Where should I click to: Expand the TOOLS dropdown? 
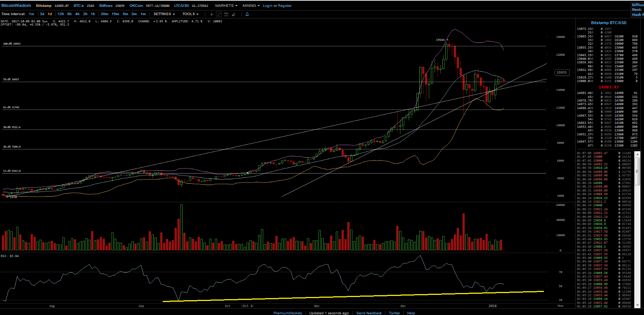coord(190,14)
